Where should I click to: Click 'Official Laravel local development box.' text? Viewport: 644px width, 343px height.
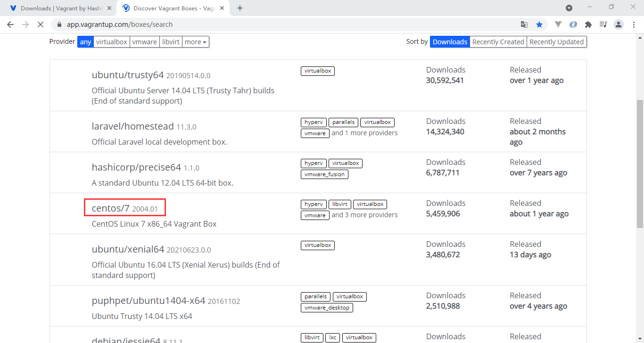159,142
